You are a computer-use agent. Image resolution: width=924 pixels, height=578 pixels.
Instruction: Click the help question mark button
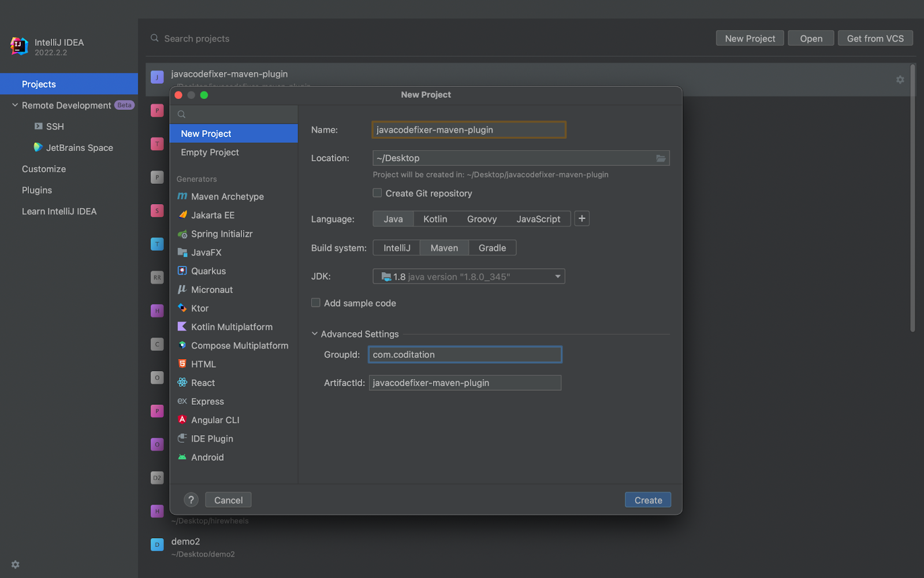(x=191, y=500)
